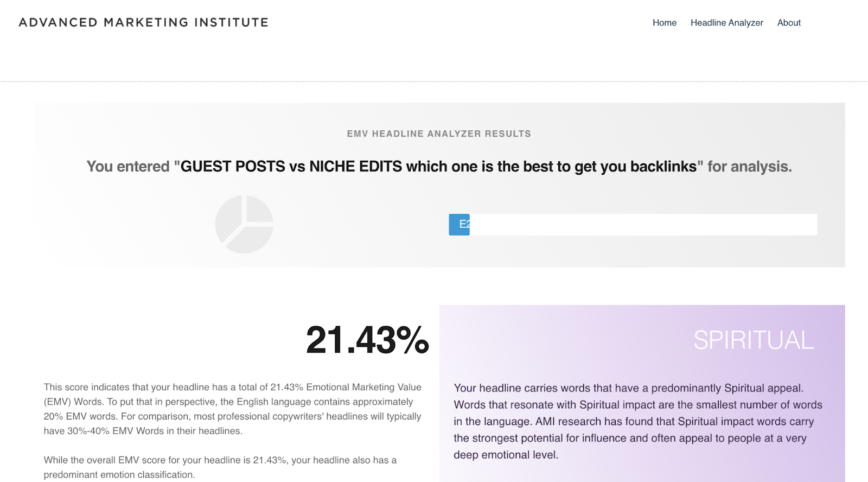868x482 pixels.
Task: Click the 'deep emotional level' sentence
Action: pyautogui.click(x=506, y=455)
